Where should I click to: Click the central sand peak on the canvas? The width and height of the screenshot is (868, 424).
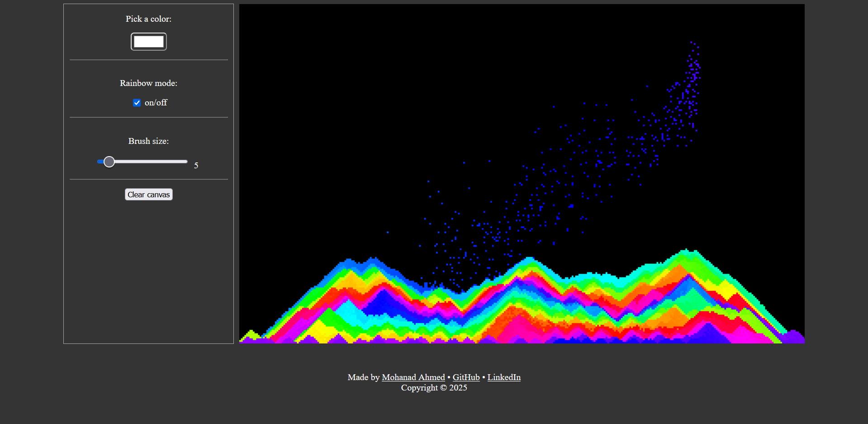pos(529,259)
